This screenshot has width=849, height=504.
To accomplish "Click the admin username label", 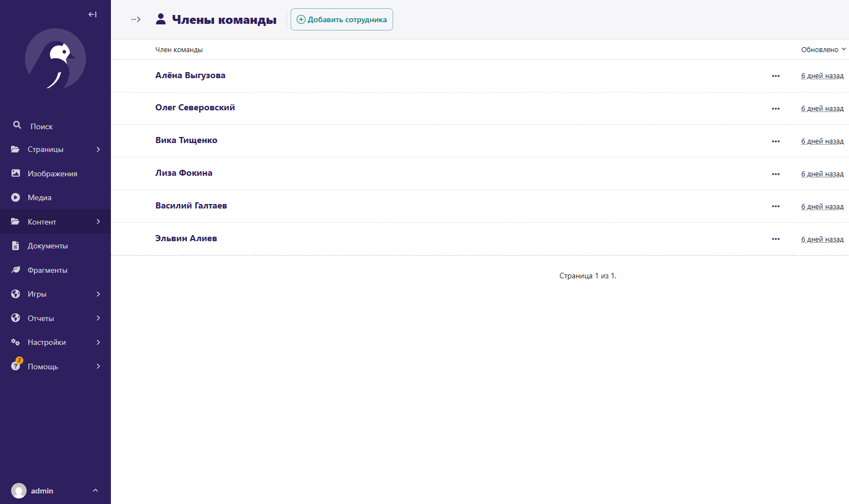I will [x=42, y=491].
